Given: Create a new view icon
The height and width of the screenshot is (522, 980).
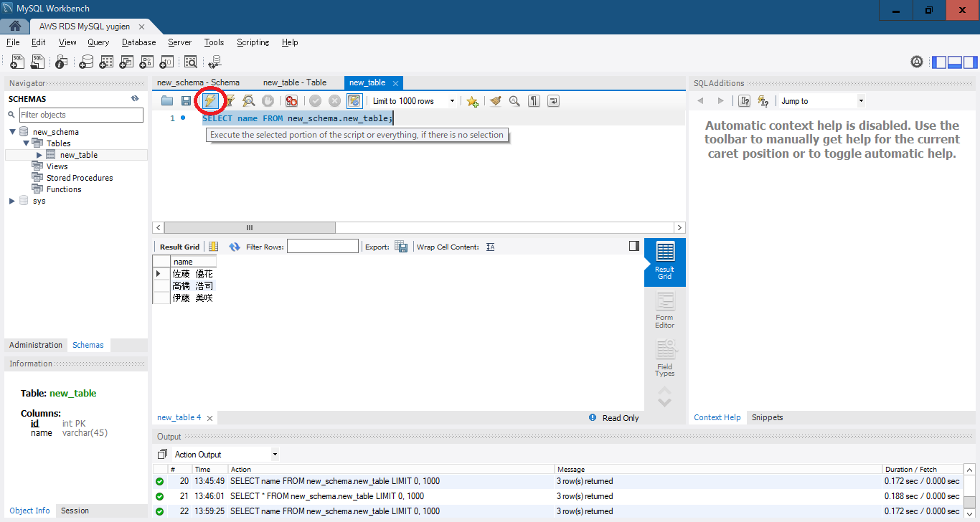Looking at the screenshot, I should click(126, 62).
